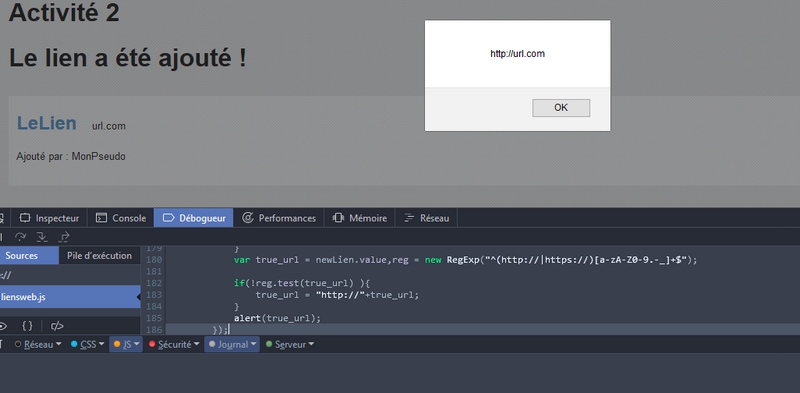Select the Débogueur tab
Screen dimensions: 800x393
pyautogui.click(x=194, y=218)
